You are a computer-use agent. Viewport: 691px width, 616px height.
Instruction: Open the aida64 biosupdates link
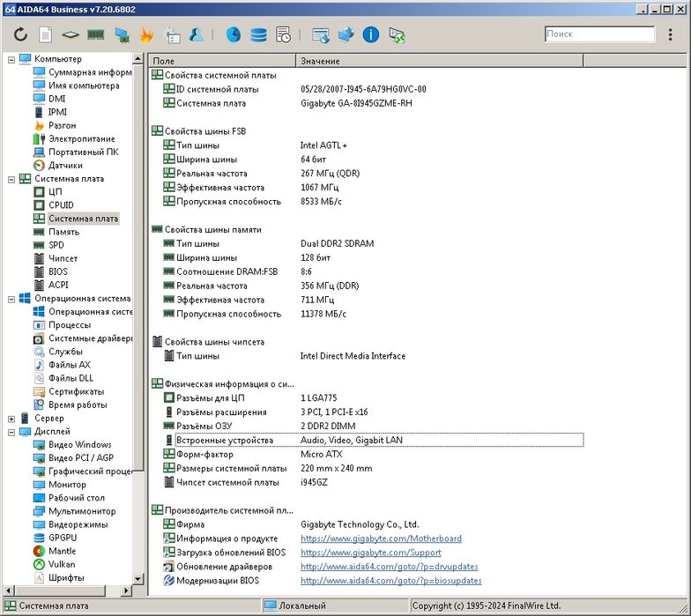[x=391, y=581]
